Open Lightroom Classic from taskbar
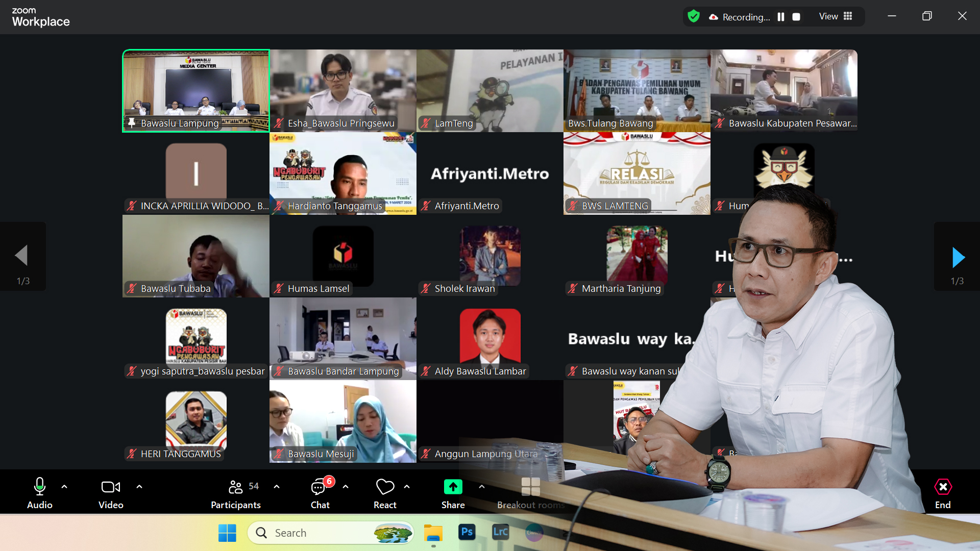The image size is (980, 551). [500, 532]
